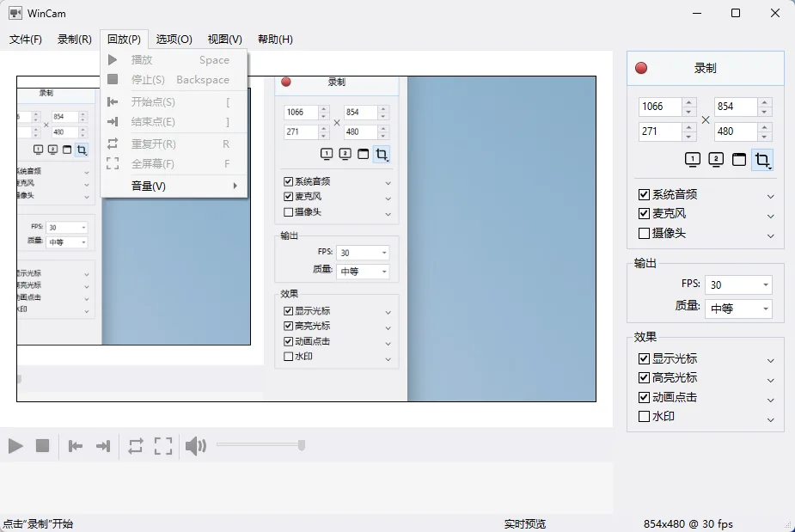Image resolution: width=795 pixels, height=532 pixels.
Task: Decrease the 480 height with down arrow
Action: pyautogui.click(x=764, y=137)
